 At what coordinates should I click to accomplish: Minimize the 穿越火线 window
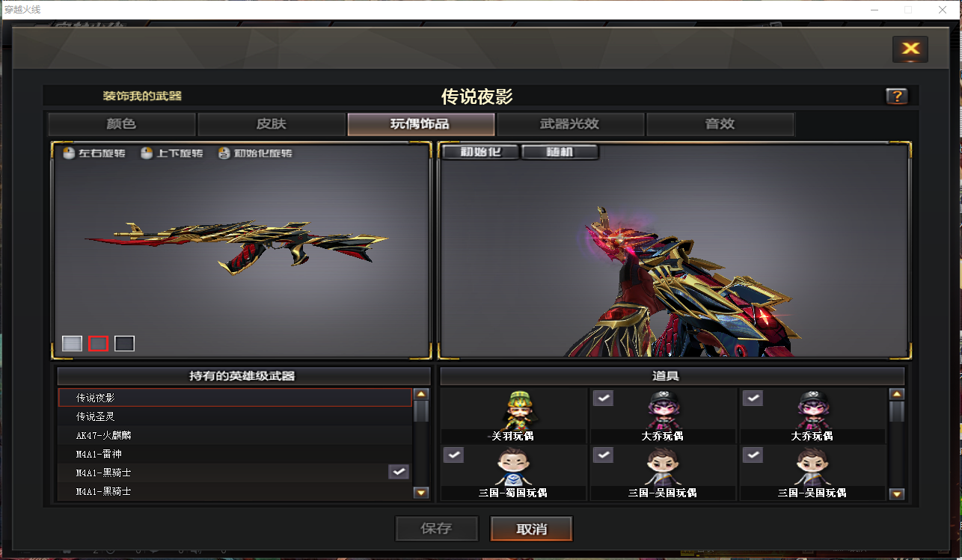tap(874, 10)
